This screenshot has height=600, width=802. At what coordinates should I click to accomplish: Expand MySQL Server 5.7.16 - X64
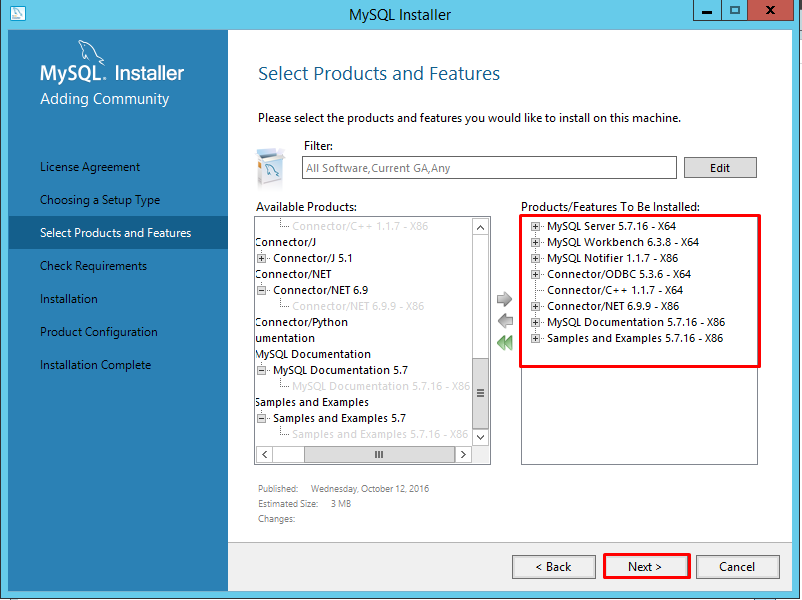(535, 227)
